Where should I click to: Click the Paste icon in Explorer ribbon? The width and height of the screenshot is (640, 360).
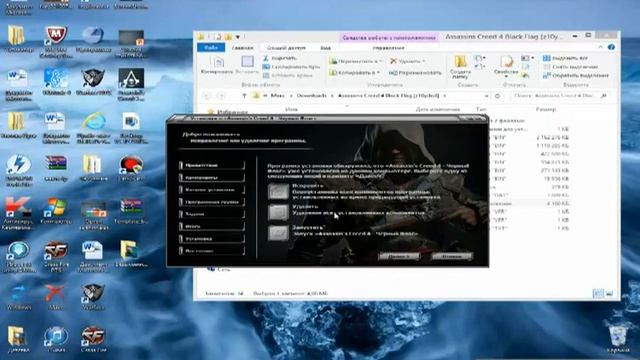click(x=247, y=62)
